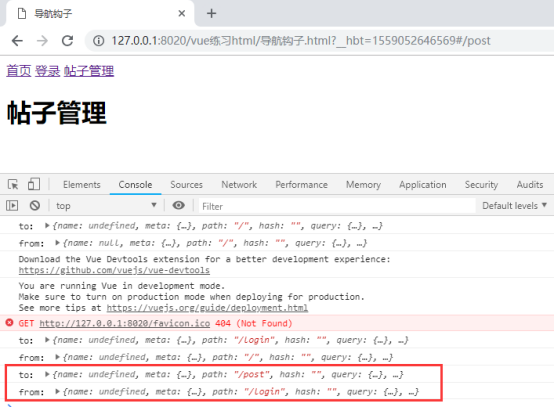Open the vue-devtools GitHub link

[114, 270]
